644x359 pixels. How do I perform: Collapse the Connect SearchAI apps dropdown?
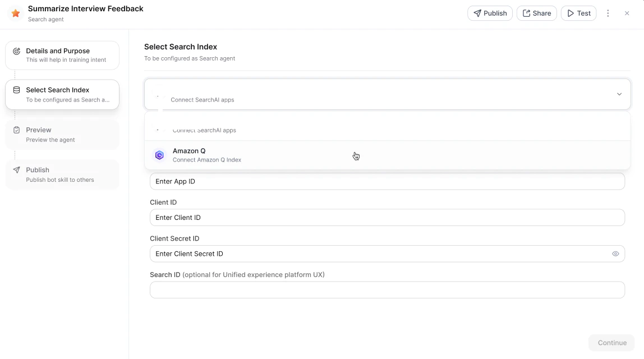[619, 94]
